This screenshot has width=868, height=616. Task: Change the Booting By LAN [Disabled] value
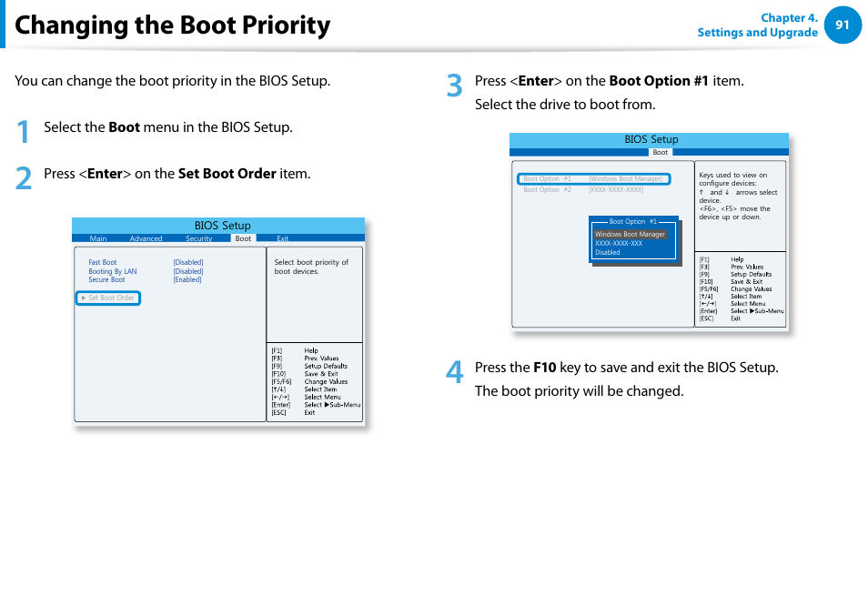click(188, 271)
